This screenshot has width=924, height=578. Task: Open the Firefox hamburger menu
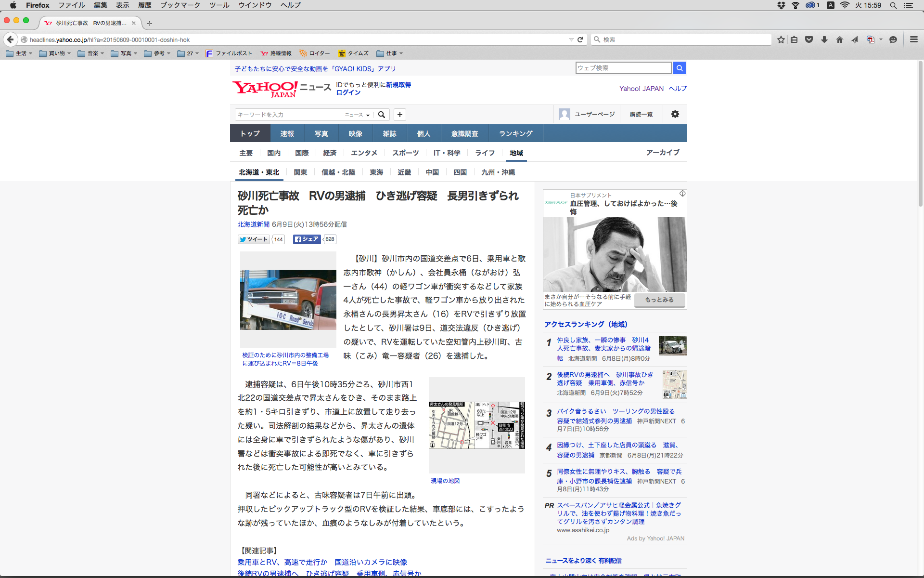(913, 39)
